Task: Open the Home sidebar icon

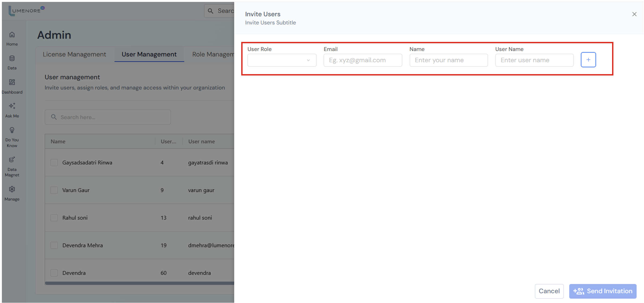Action: [12, 35]
